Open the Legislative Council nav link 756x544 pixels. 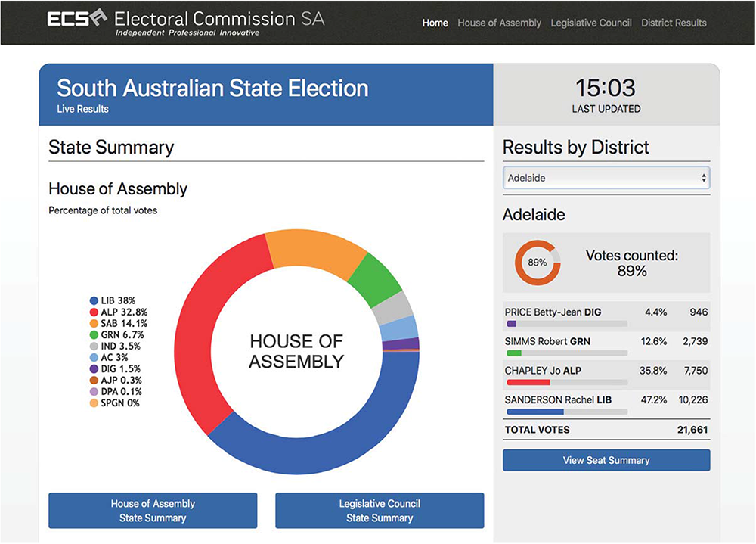coord(590,23)
